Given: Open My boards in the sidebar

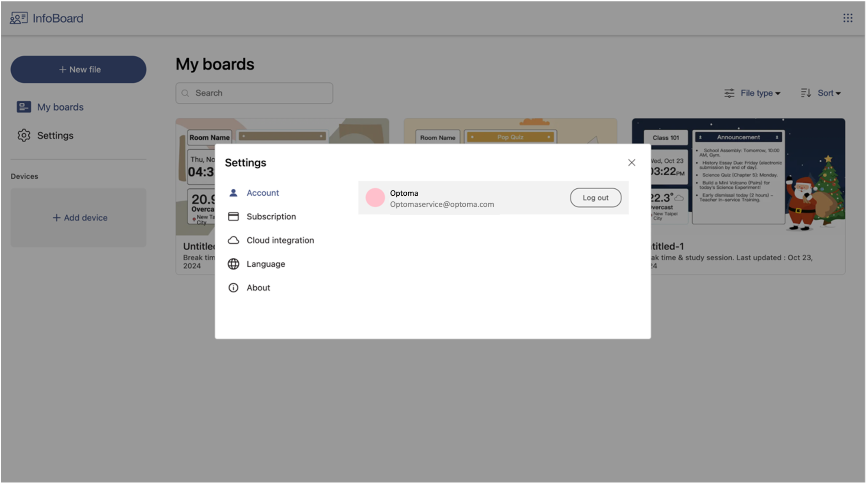Looking at the screenshot, I should (61, 107).
